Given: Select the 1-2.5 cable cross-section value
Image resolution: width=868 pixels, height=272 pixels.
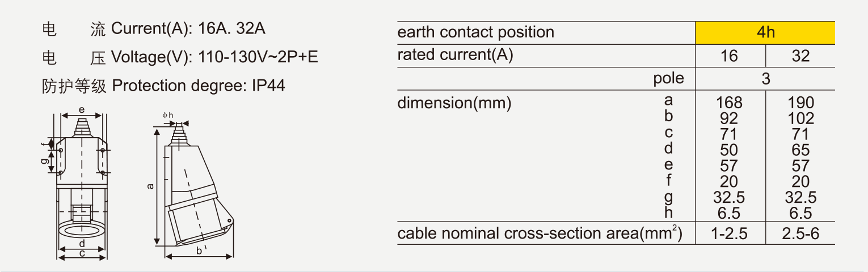Looking at the screenshot, I should pos(729,233).
